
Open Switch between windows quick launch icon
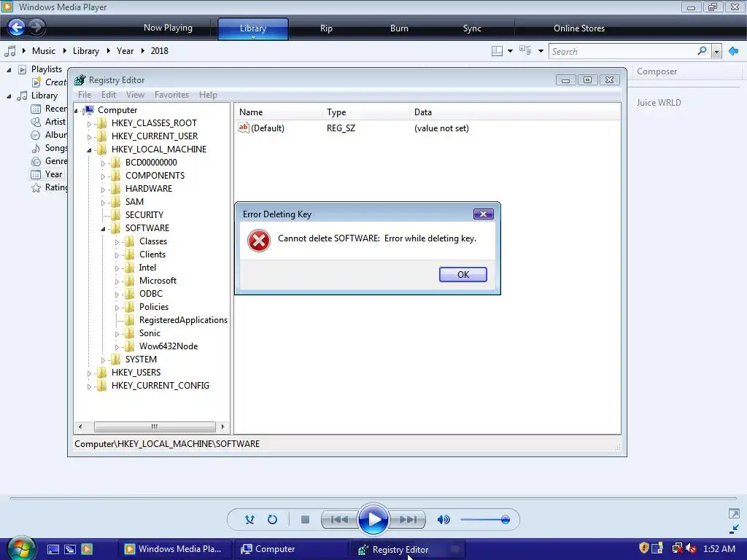click(x=69, y=549)
